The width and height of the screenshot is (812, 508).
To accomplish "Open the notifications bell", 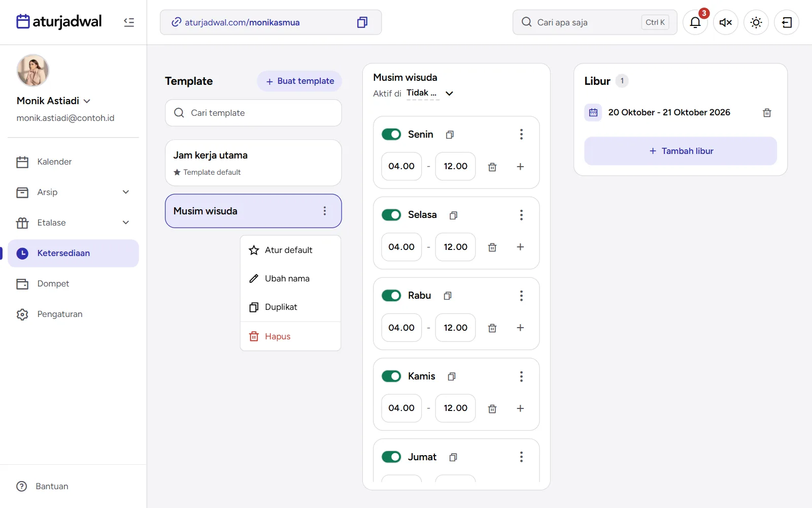I will click(695, 22).
